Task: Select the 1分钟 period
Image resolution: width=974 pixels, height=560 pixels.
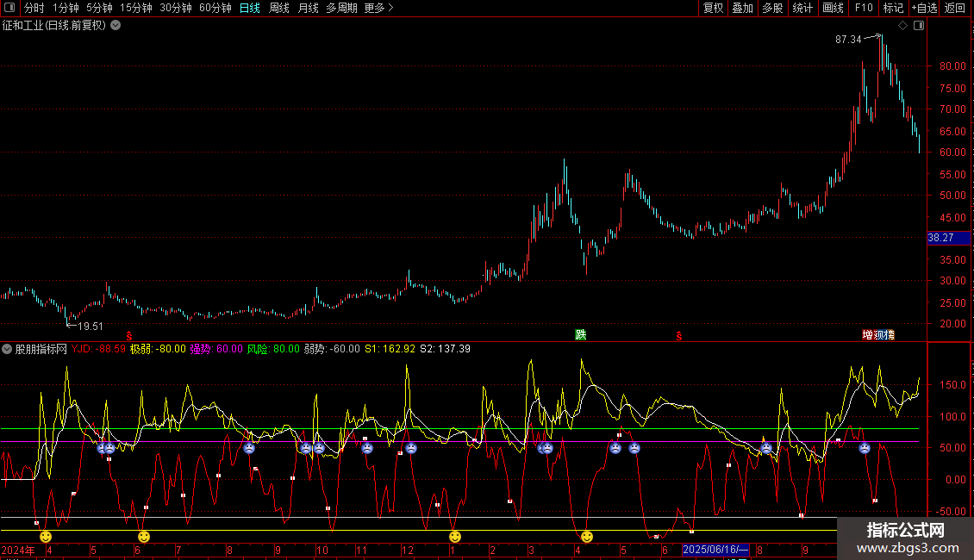Action: (66, 8)
